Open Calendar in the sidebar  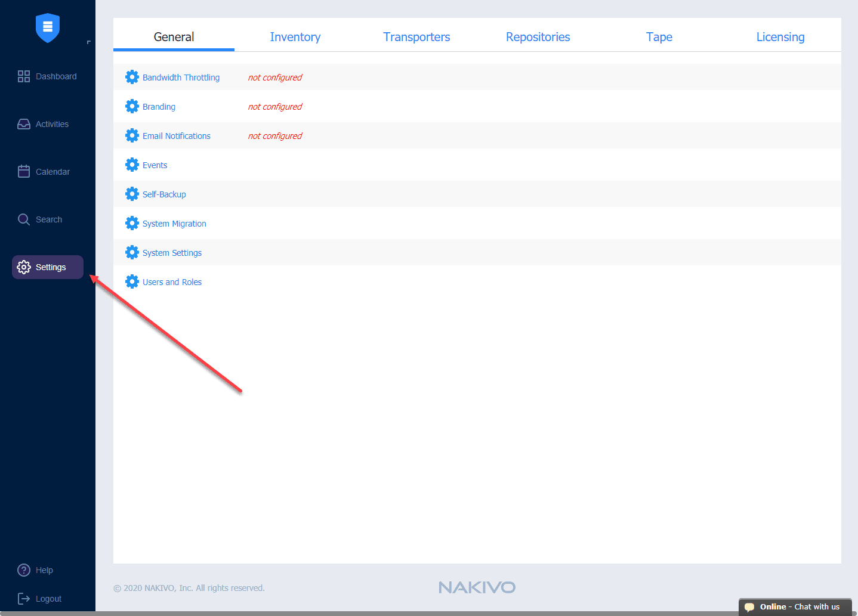coord(48,172)
